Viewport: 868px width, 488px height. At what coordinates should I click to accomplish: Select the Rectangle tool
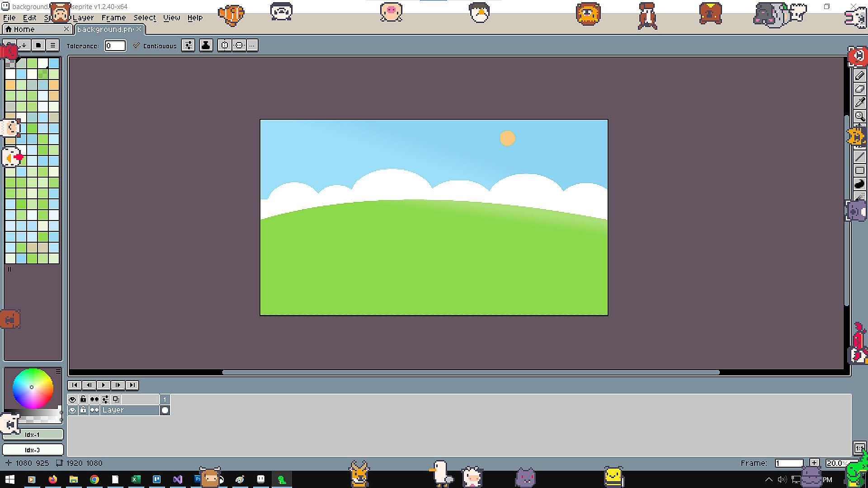(859, 170)
